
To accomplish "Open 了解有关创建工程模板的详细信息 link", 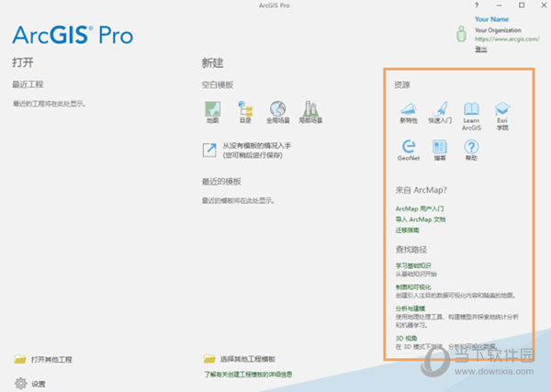I will (248, 374).
